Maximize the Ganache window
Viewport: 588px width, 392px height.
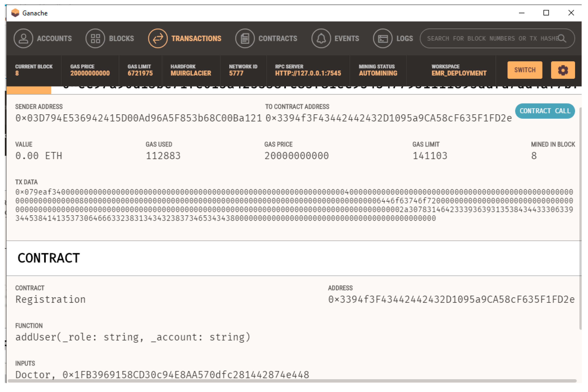[546, 13]
